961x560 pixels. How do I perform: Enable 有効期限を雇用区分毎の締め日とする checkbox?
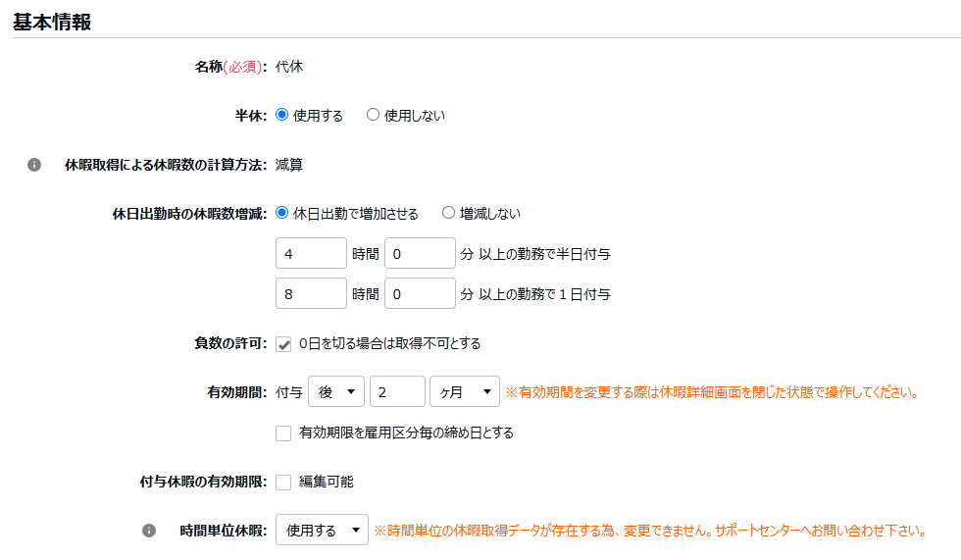(283, 433)
